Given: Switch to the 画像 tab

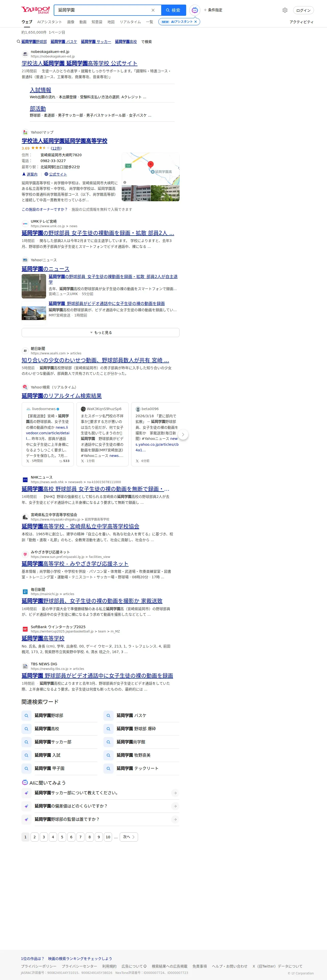Looking at the screenshot, I should [71, 22].
